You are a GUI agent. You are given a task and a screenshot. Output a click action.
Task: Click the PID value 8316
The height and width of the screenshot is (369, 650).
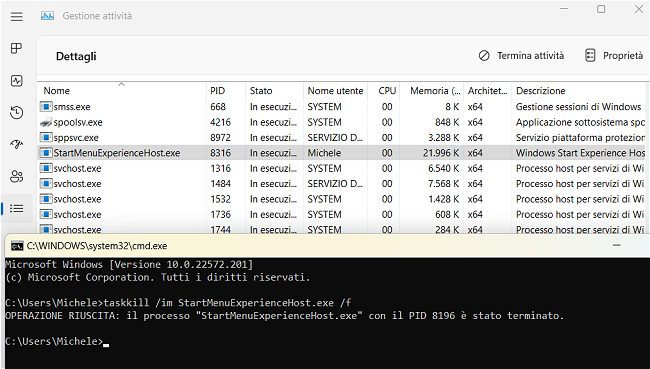[x=220, y=153]
